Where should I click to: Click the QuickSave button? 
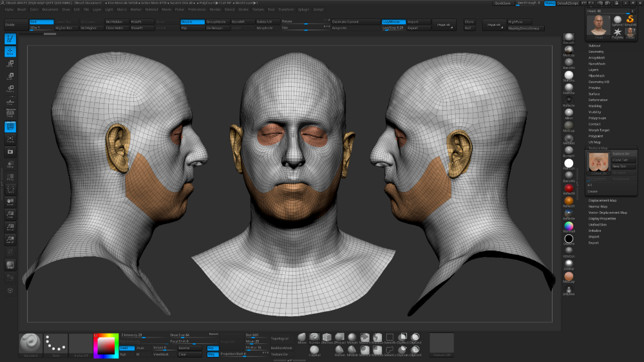click(x=503, y=3)
